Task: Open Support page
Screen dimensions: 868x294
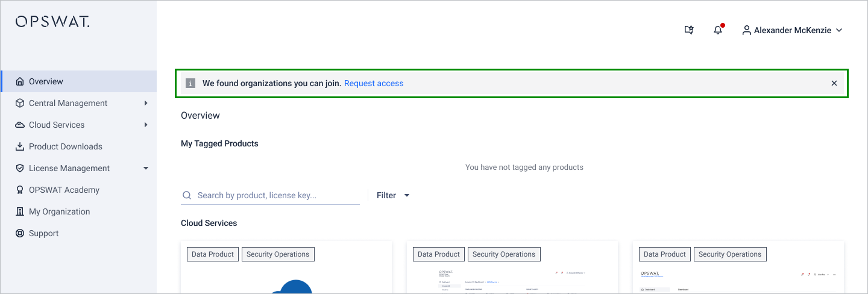Action: pos(78,233)
